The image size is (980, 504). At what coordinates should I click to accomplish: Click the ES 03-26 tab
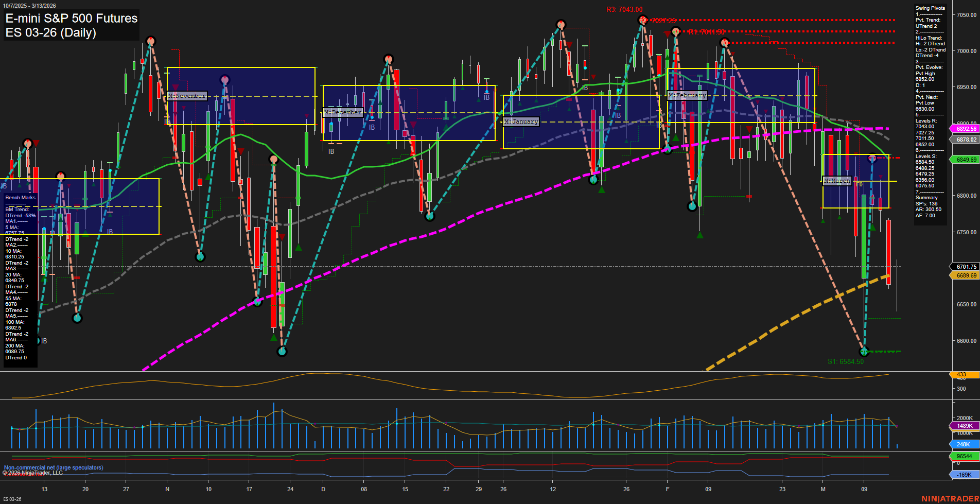[x=11, y=500]
